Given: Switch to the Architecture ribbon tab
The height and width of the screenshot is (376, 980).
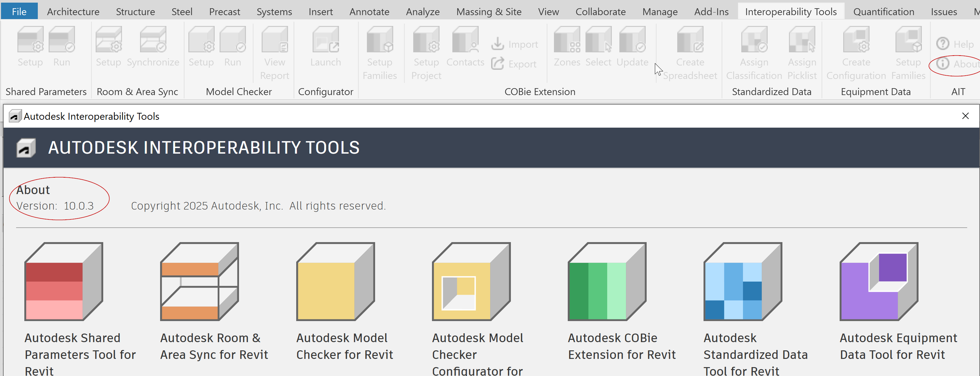Looking at the screenshot, I should (73, 12).
